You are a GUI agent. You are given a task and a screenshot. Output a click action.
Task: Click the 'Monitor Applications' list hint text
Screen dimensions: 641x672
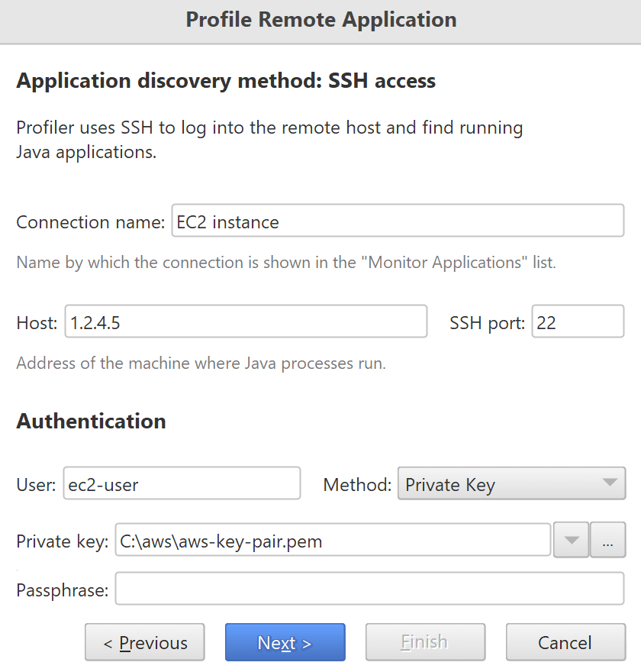coord(286,262)
